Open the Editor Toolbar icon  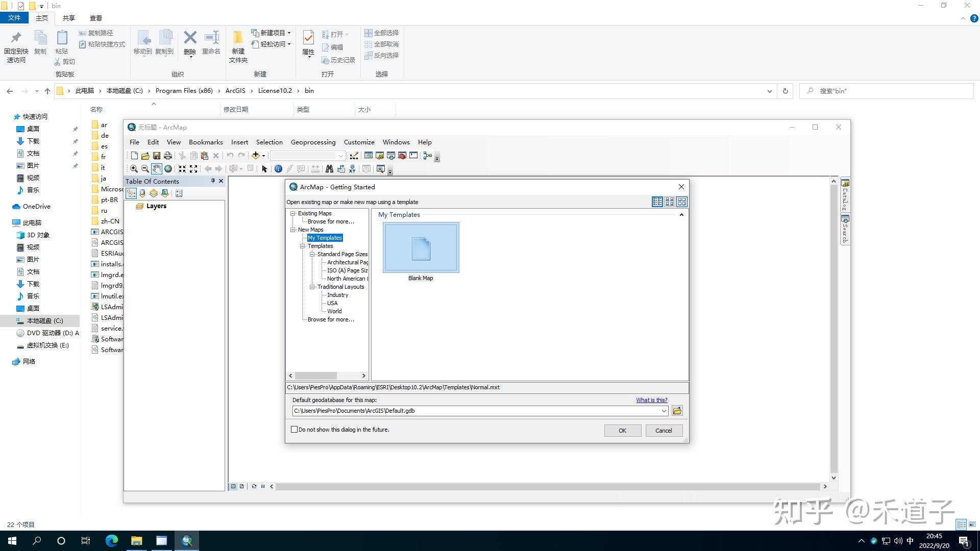tap(354, 156)
